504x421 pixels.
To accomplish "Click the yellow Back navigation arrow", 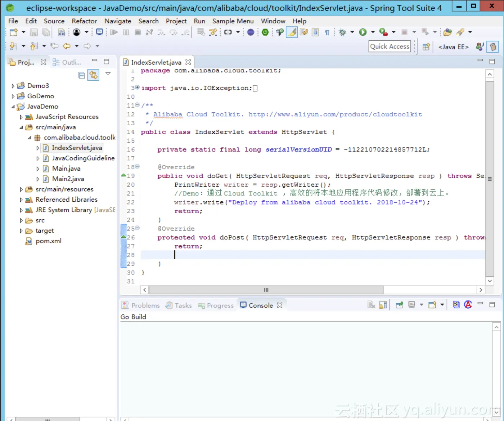I will tap(67, 46).
